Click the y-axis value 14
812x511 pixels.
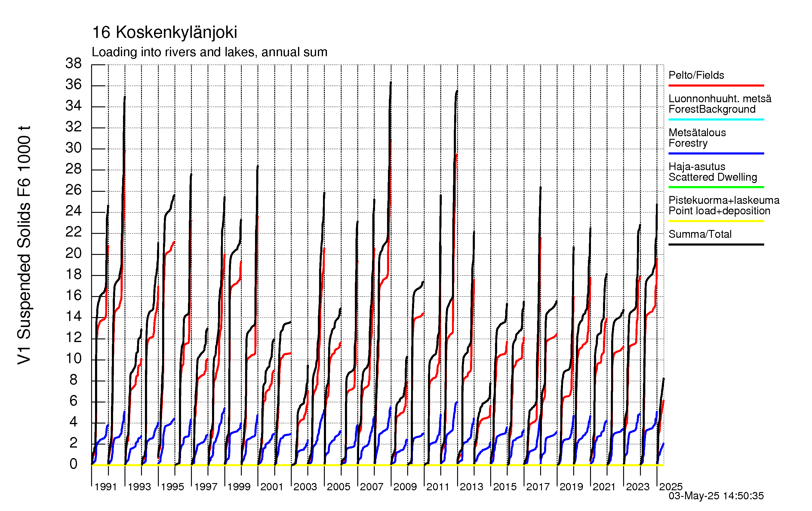pos(73,317)
